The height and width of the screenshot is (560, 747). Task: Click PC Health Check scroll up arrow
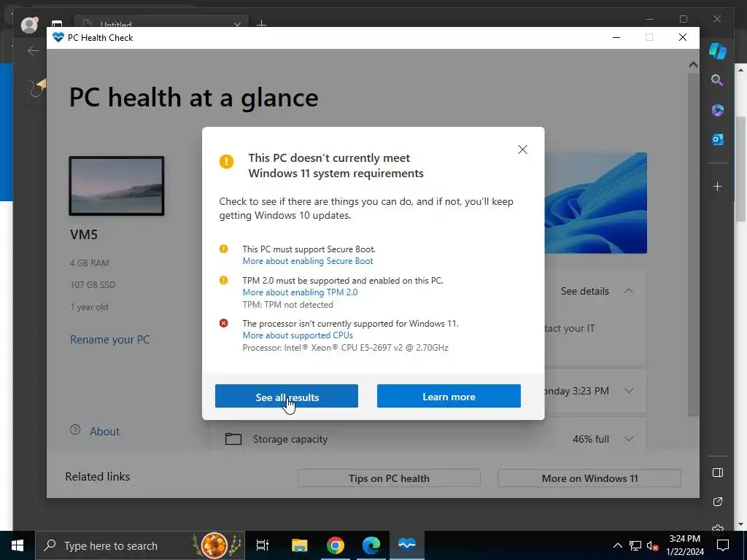click(693, 65)
